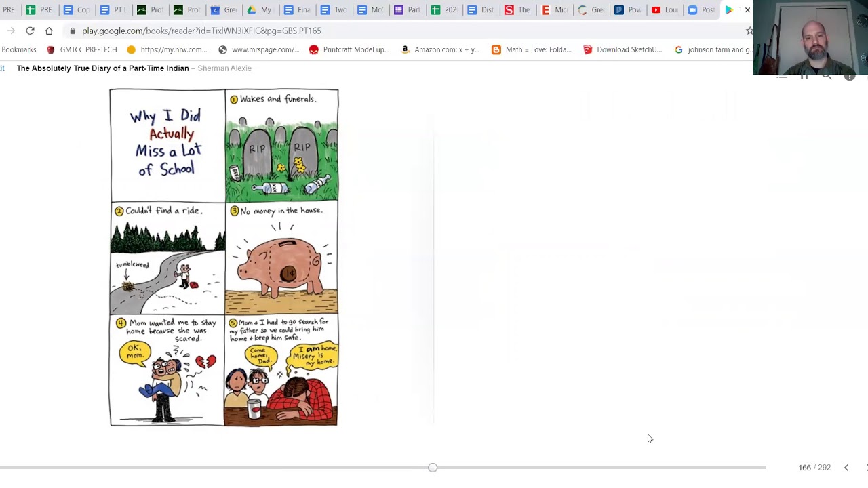Click the Amazon favicon in bookmarks bar
868x488 pixels.
pyautogui.click(x=405, y=49)
